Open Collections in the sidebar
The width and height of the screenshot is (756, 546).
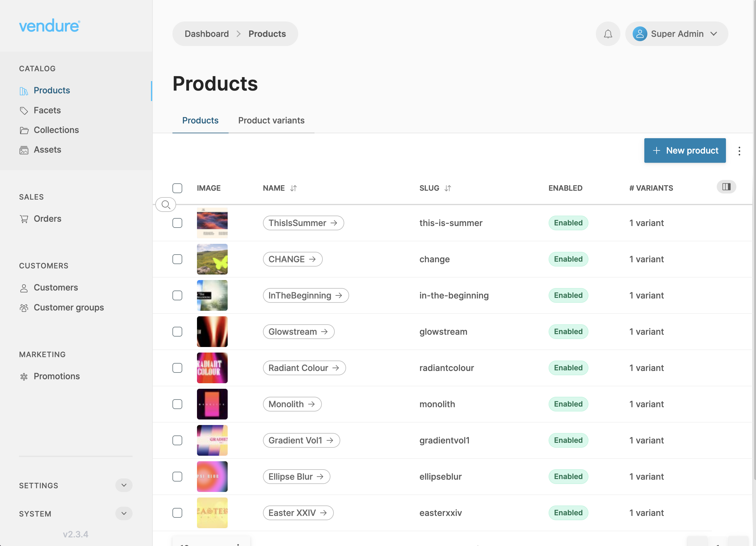point(56,131)
